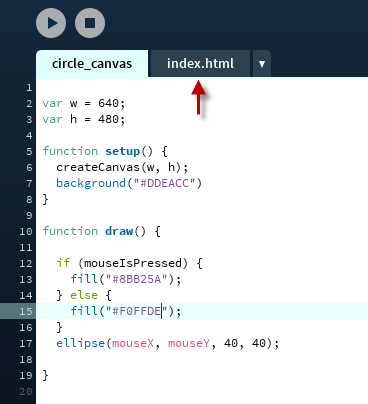
Task: Click the setup function name
Action: [x=122, y=151]
